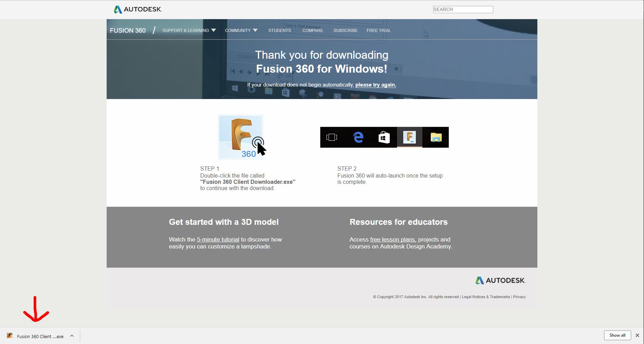Select Free Trial in the navigation bar
The width and height of the screenshot is (644, 344).
pos(378,31)
